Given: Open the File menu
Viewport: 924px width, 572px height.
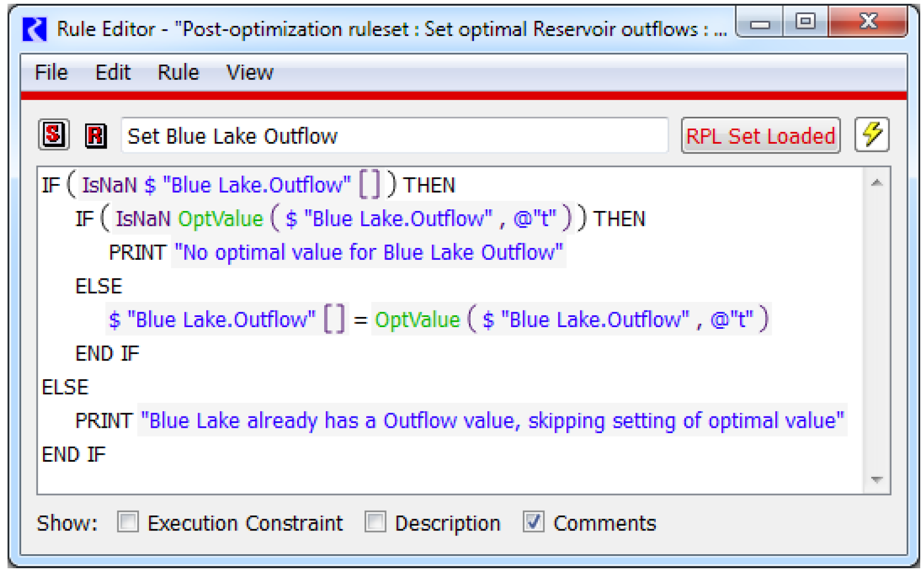Looking at the screenshot, I should 51,73.
